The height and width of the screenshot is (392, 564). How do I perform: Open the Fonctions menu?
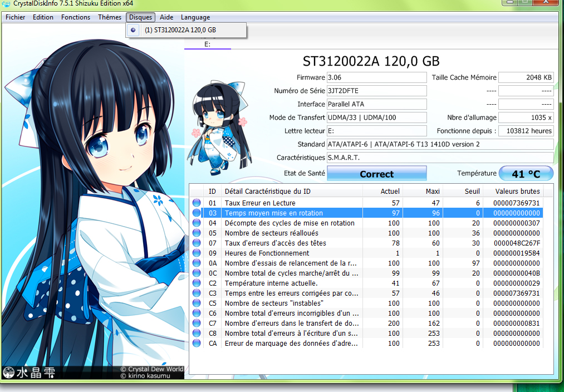point(76,17)
